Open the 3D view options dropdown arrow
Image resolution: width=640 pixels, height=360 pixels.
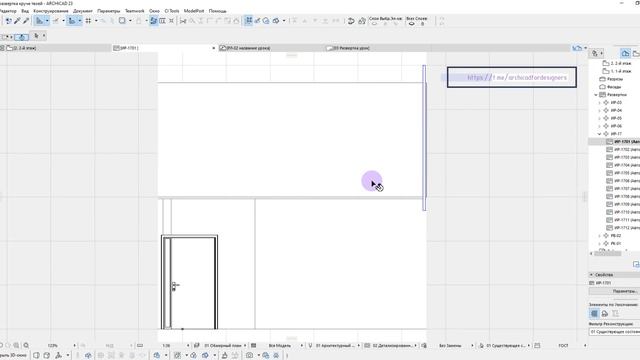pos(284,20)
